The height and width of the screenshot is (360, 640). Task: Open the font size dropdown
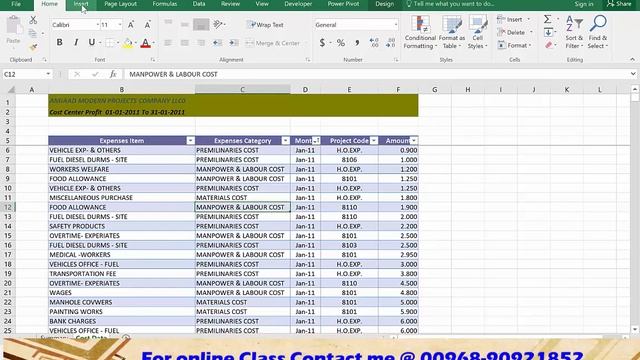coord(120,25)
